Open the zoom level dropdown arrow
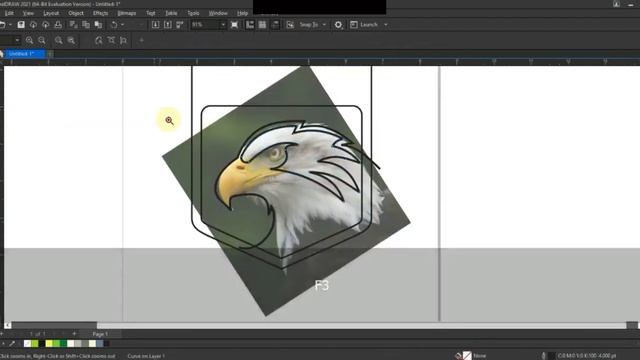The height and width of the screenshot is (360, 640). 223,25
